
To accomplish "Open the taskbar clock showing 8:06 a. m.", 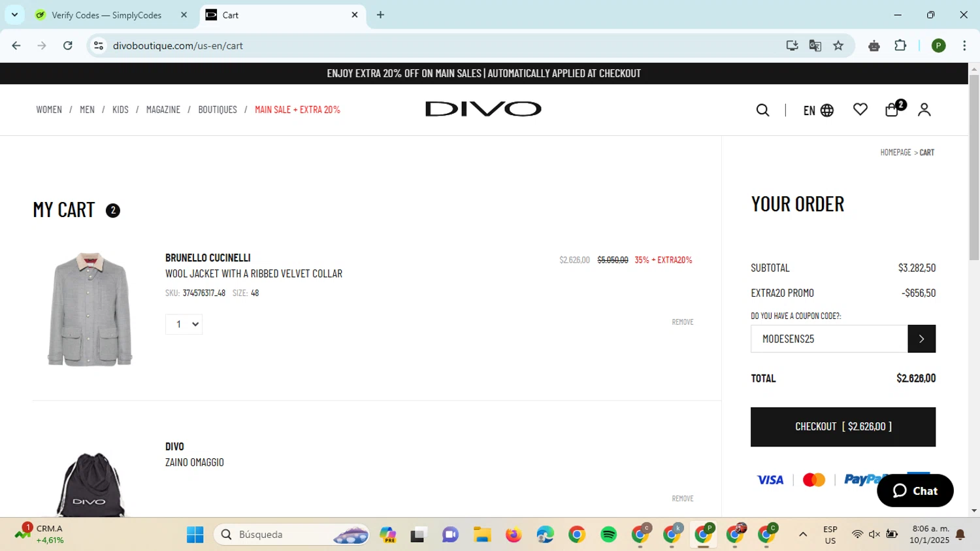I will pyautogui.click(x=930, y=535).
